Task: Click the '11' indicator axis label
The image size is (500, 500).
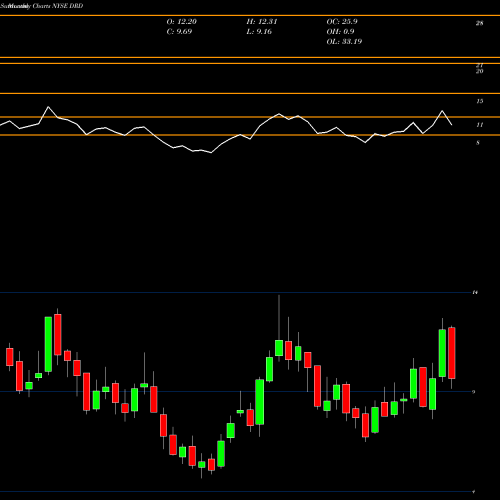Action: pos(479,125)
